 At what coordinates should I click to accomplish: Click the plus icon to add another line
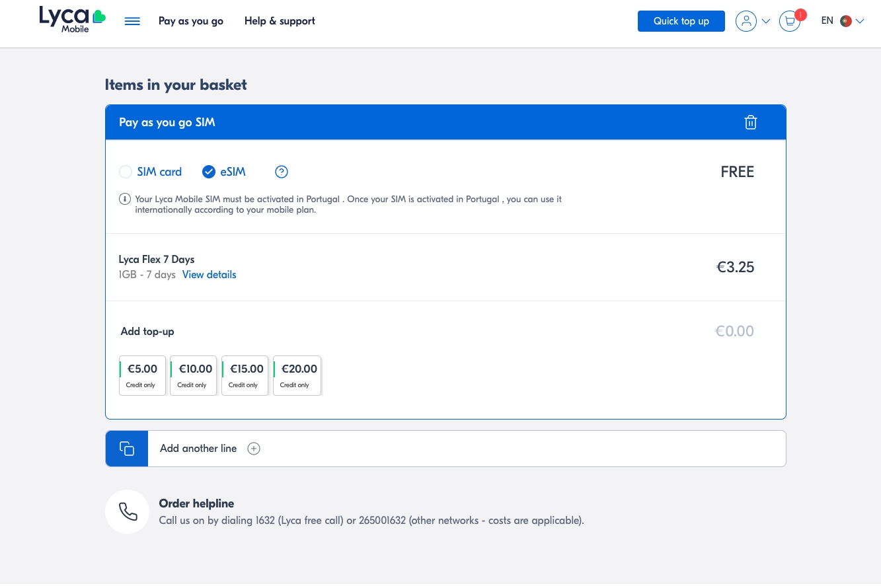pyautogui.click(x=254, y=449)
